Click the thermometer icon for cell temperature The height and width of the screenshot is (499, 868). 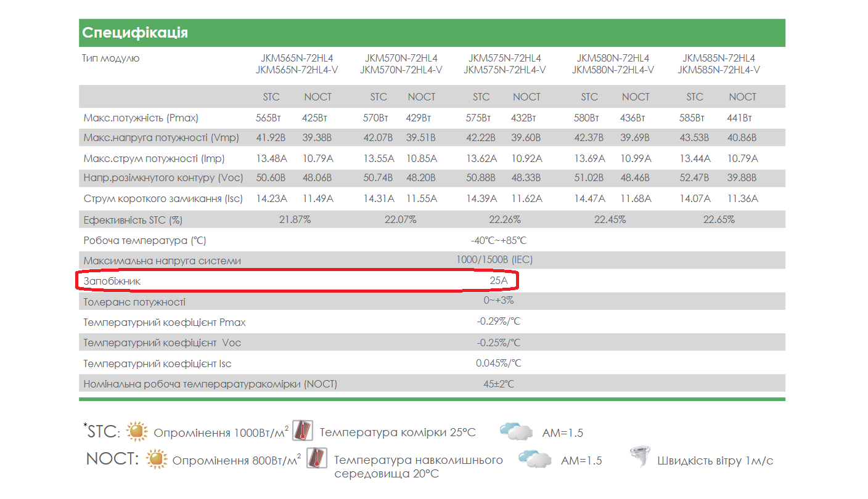point(303,431)
